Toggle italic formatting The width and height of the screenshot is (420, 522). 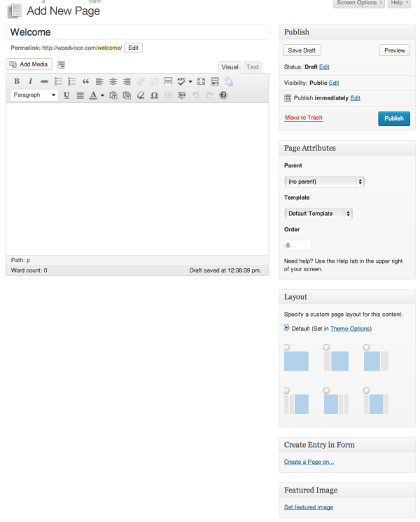pyautogui.click(x=30, y=81)
